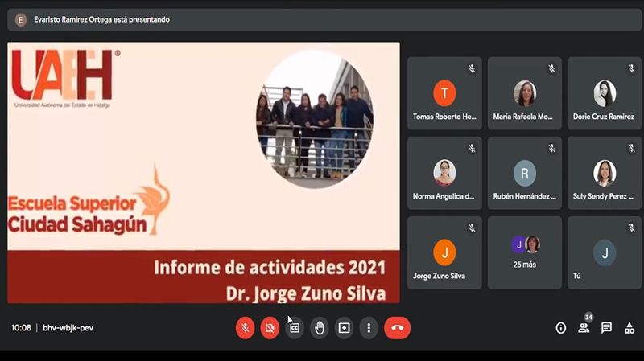This screenshot has width=644, height=361.
Task: Click the muted mic icon on Tomas Roberto tile
Action: [472, 68]
